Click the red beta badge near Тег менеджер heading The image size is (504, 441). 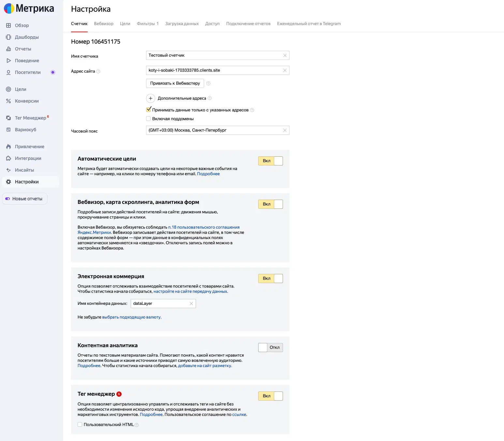[x=119, y=394]
